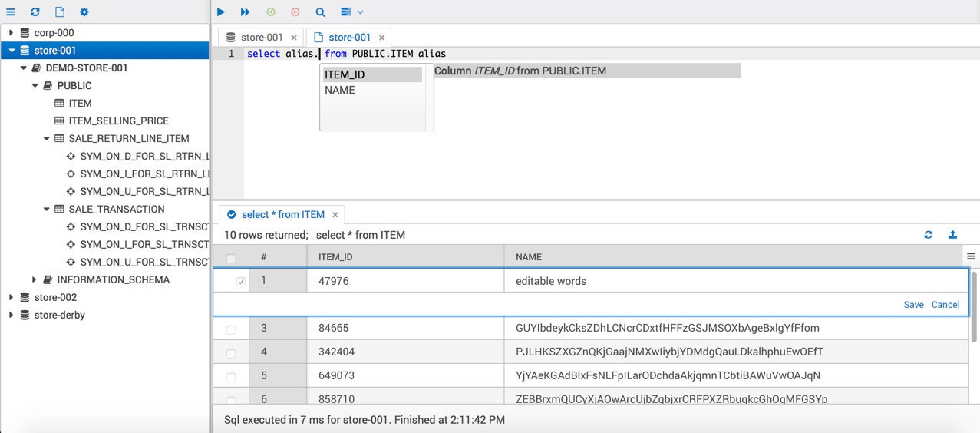Open the sidebar hamburger menu icon
This screenshot has height=433, width=980.
click(11, 12)
